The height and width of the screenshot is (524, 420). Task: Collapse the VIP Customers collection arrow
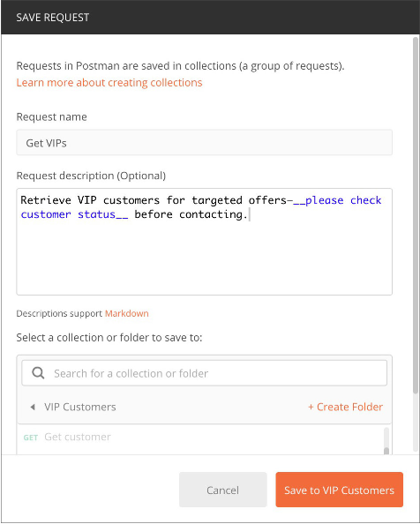(33, 407)
